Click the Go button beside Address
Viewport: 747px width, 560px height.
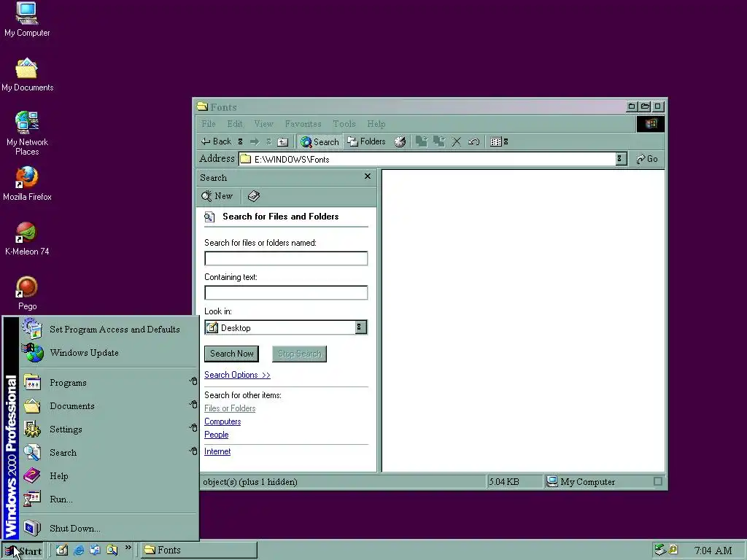pyautogui.click(x=647, y=159)
